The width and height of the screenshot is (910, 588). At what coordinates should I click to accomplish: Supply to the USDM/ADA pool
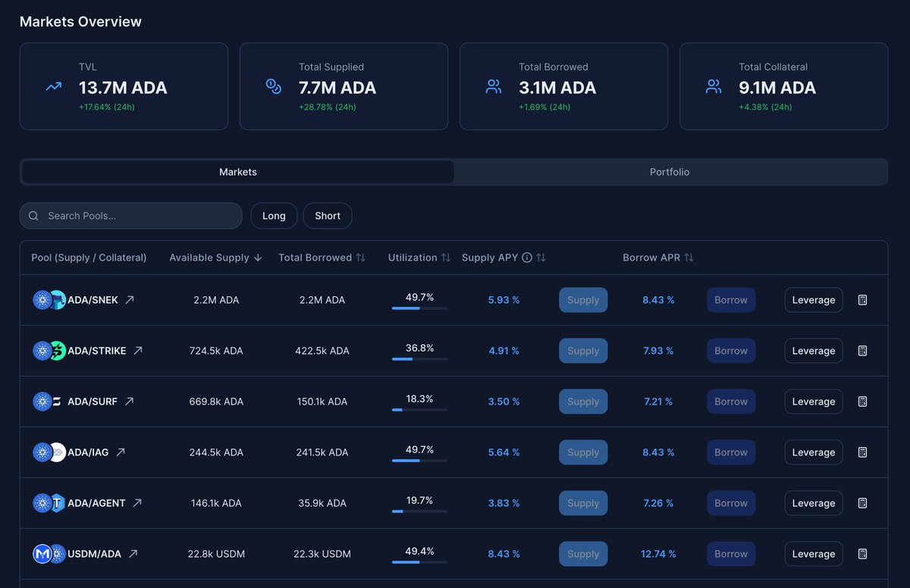[583, 554]
